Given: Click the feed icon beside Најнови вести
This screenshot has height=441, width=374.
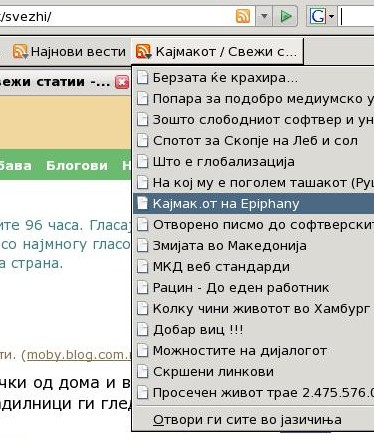Looking at the screenshot, I should click(x=20, y=52).
